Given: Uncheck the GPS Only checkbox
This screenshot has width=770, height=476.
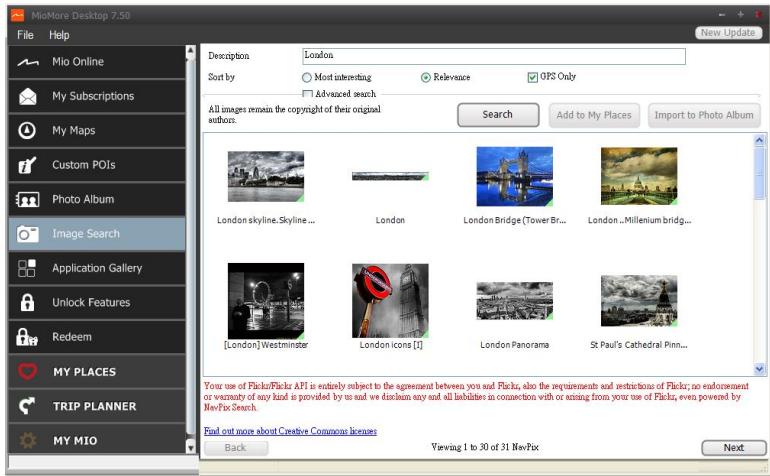Looking at the screenshot, I should pyautogui.click(x=532, y=77).
